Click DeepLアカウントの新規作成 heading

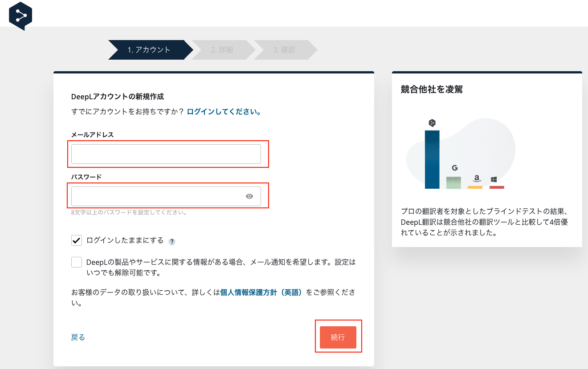pos(118,97)
